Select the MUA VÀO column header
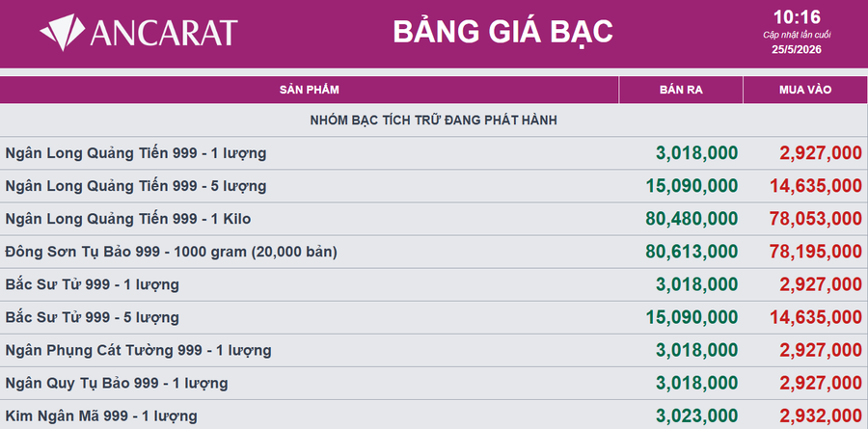Viewport: 868px width, 429px height. click(805, 90)
